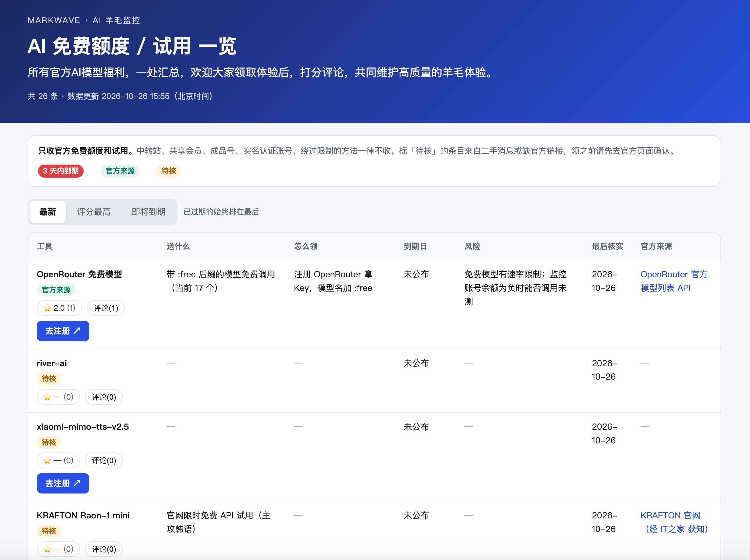Open 评论(1) for OpenRouter 免费模型

(x=106, y=308)
